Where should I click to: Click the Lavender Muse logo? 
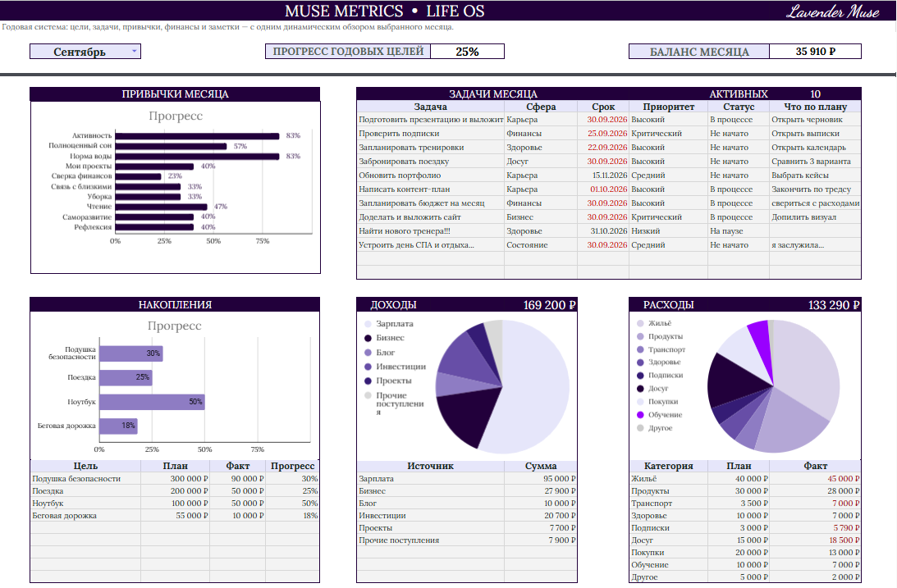pyautogui.click(x=832, y=11)
